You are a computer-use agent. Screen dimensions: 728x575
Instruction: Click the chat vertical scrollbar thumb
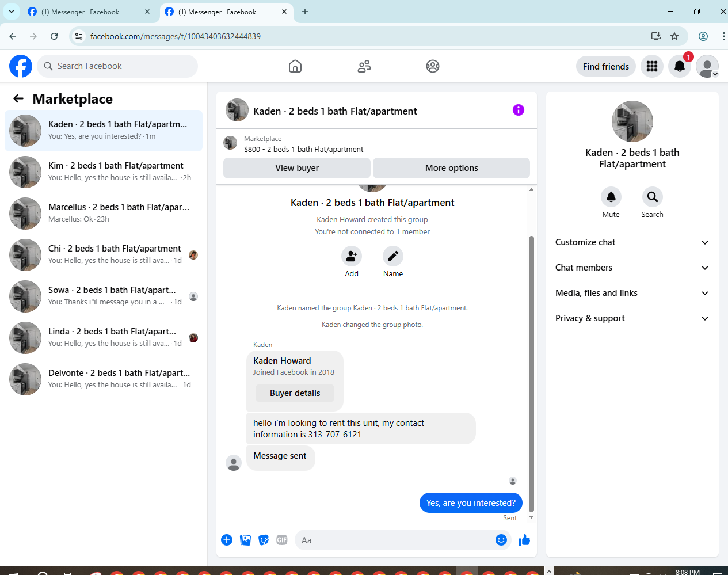(531, 374)
